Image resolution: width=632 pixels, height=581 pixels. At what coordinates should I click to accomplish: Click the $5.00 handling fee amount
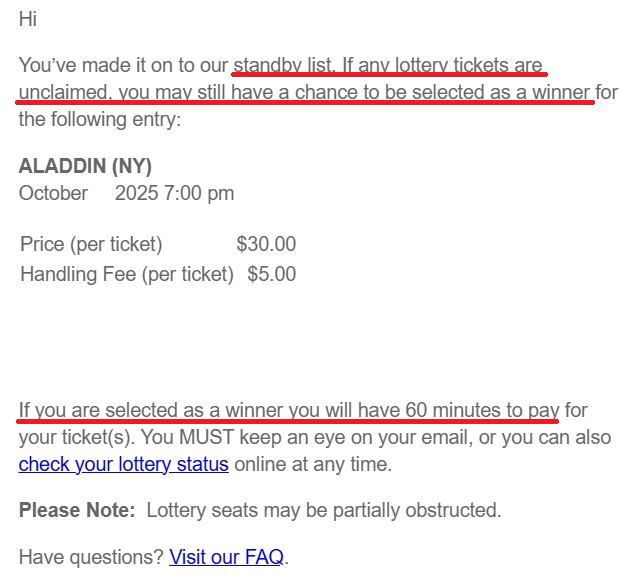click(x=271, y=274)
